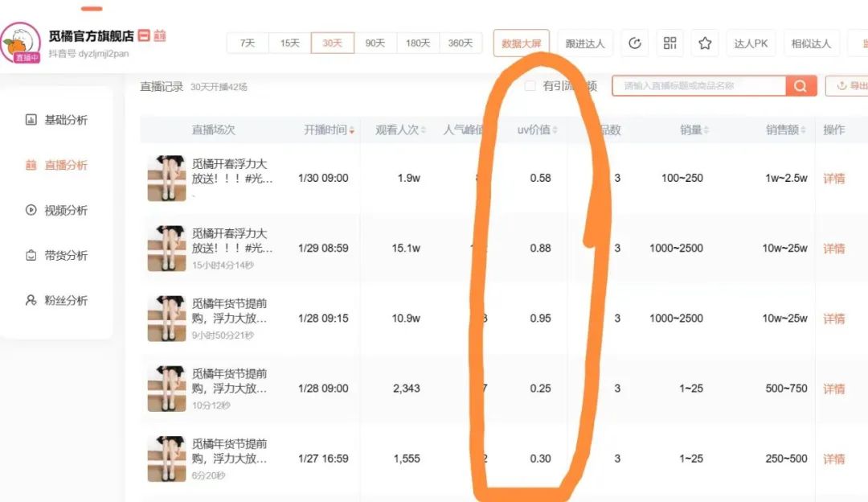Screen dimensions: 868x502
Task: Sort by 开播时间 column
Action: (x=329, y=130)
